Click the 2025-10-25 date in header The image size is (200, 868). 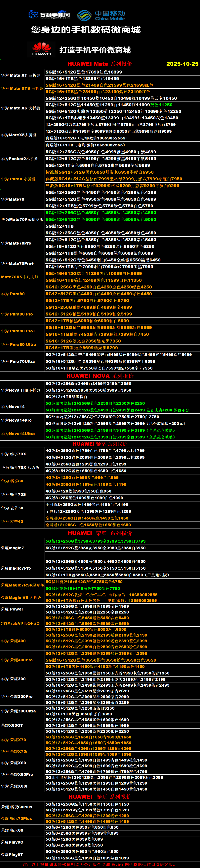[182, 64]
